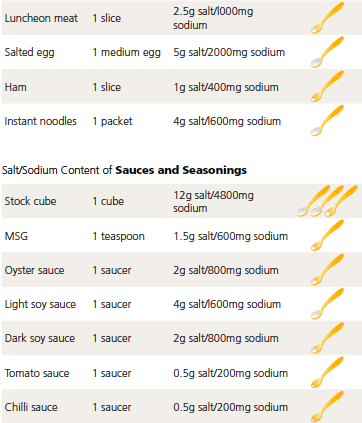Click the Oyster sauce spoon icon
The width and height of the screenshot is (362, 423).
(327, 270)
